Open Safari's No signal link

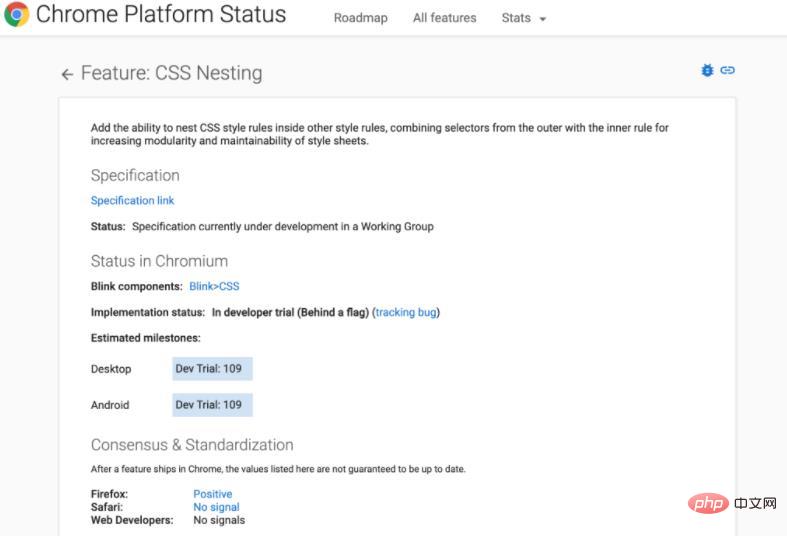216,507
